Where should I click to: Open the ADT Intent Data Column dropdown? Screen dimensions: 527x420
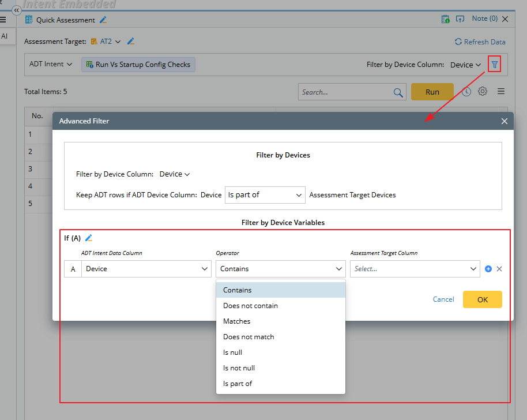tap(146, 269)
